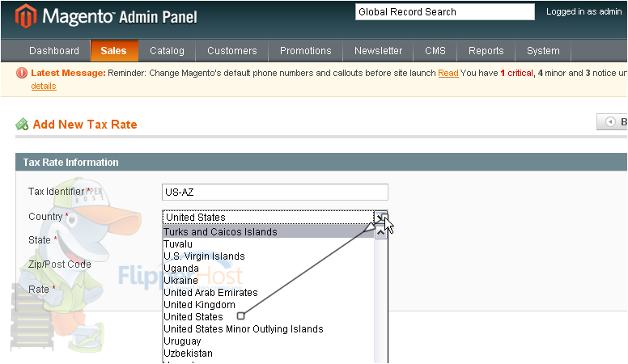
Task: Click the Read link in the message bar
Action: coord(448,74)
